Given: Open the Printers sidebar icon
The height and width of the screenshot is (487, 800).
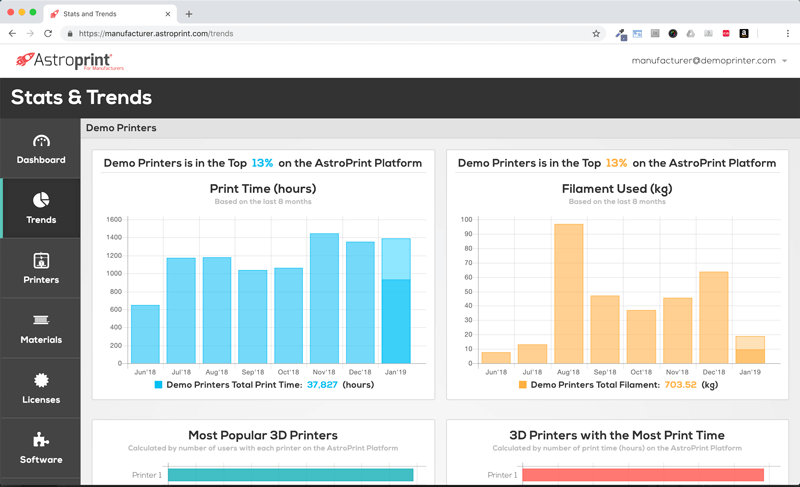Looking at the screenshot, I should click(41, 260).
